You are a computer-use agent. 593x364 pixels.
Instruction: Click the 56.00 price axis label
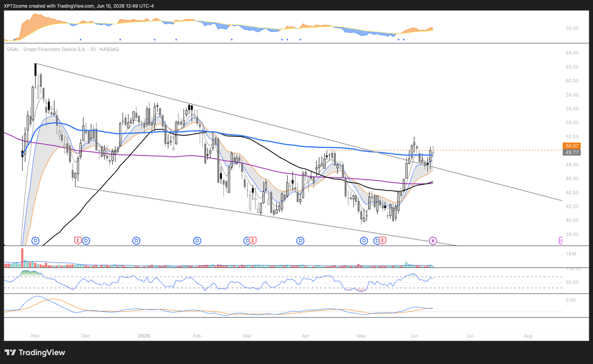click(572, 109)
